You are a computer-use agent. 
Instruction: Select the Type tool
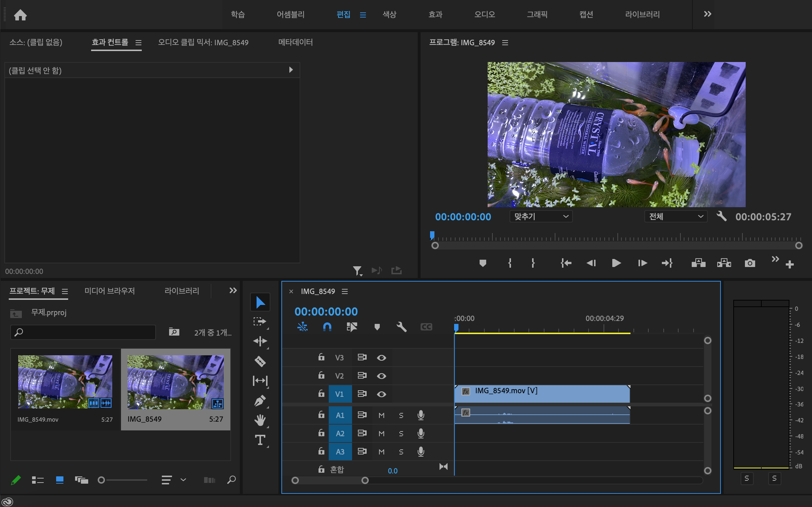coord(260,440)
